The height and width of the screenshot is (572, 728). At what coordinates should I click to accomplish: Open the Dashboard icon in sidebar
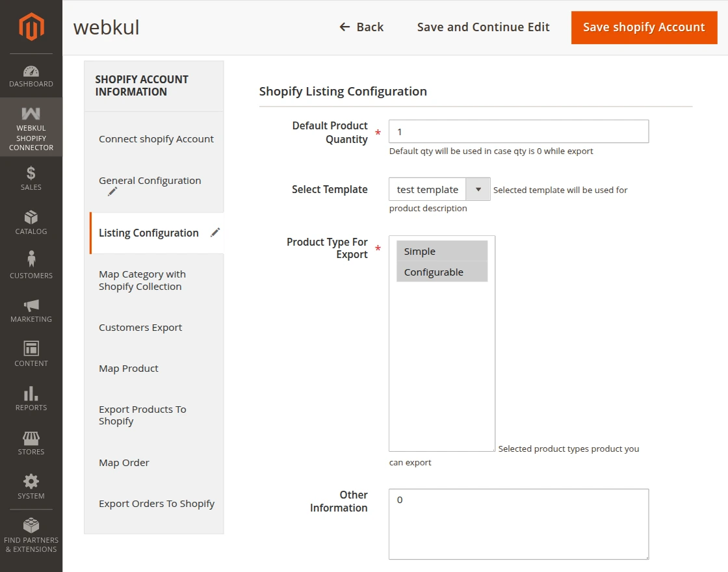(31, 71)
